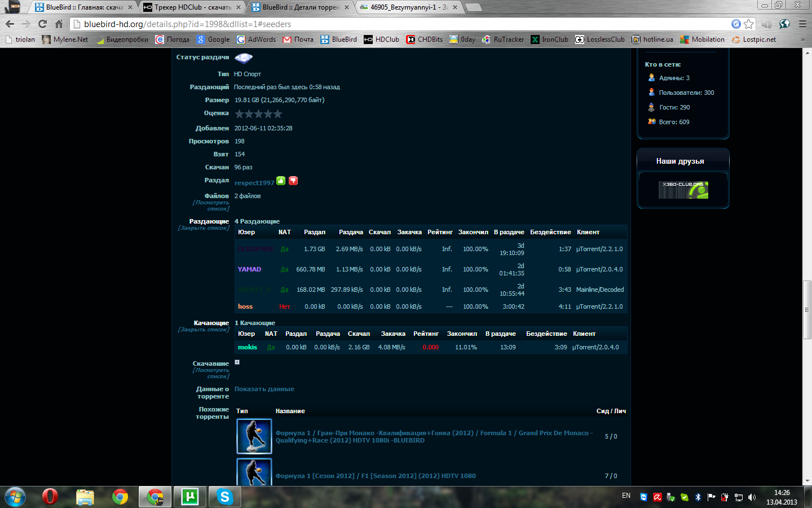Reload the page with the refresh icon
812x508 pixels.
[x=42, y=24]
